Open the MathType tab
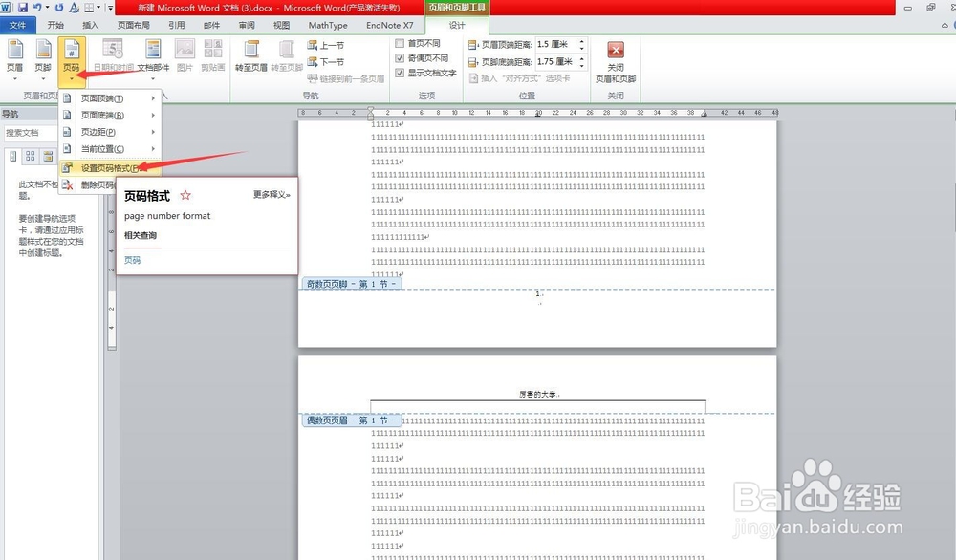Image resolution: width=956 pixels, height=560 pixels. [328, 25]
